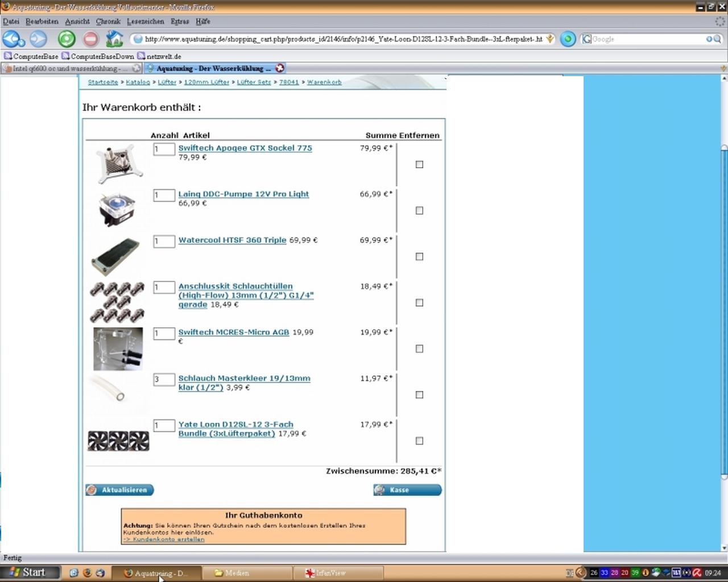728x582 pixels.
Task: Open the ComputerBaseDown bookmark
Action: tap(98, 56)
